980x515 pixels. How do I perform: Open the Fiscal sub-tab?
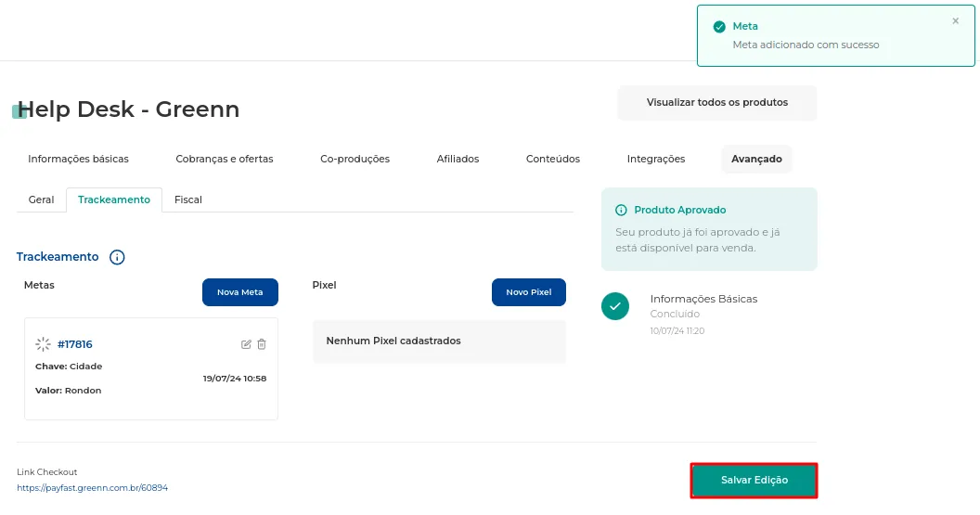click(188, 200)
